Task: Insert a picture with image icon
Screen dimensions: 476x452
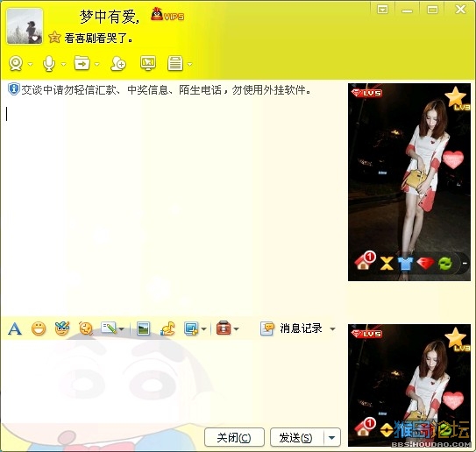Action: [x=143, y=328]
